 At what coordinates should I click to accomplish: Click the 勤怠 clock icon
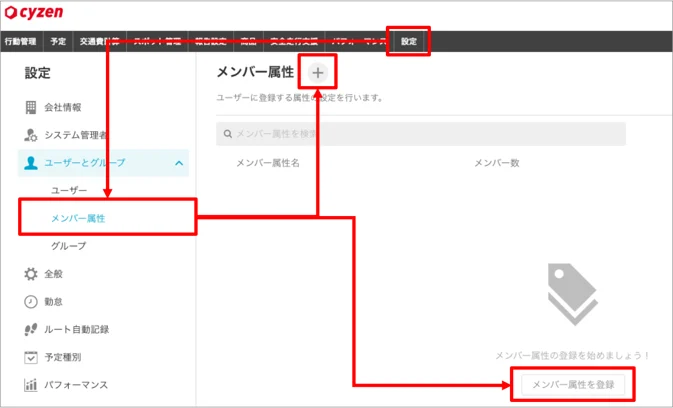(x=30, y=302)
